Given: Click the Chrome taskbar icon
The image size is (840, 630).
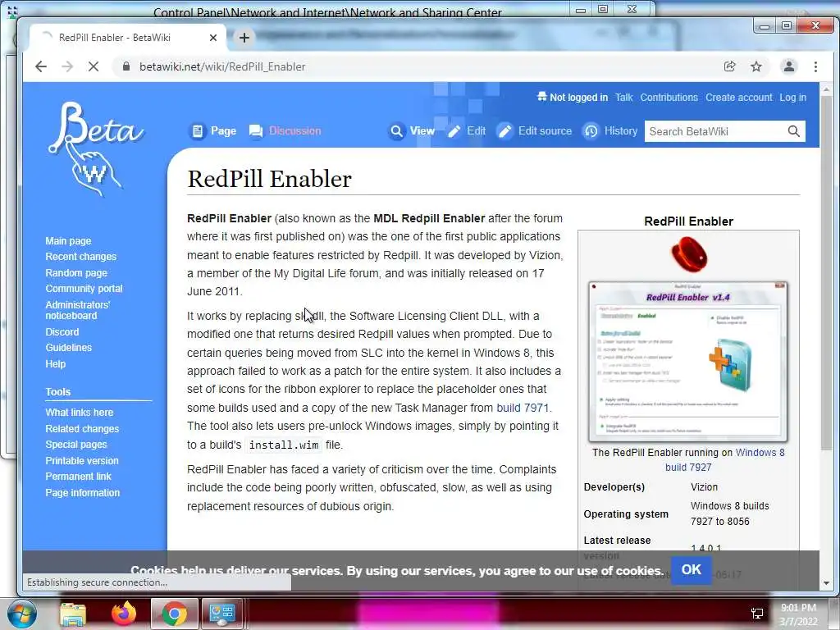Looking at the screenshot, I should coord(174,614).
